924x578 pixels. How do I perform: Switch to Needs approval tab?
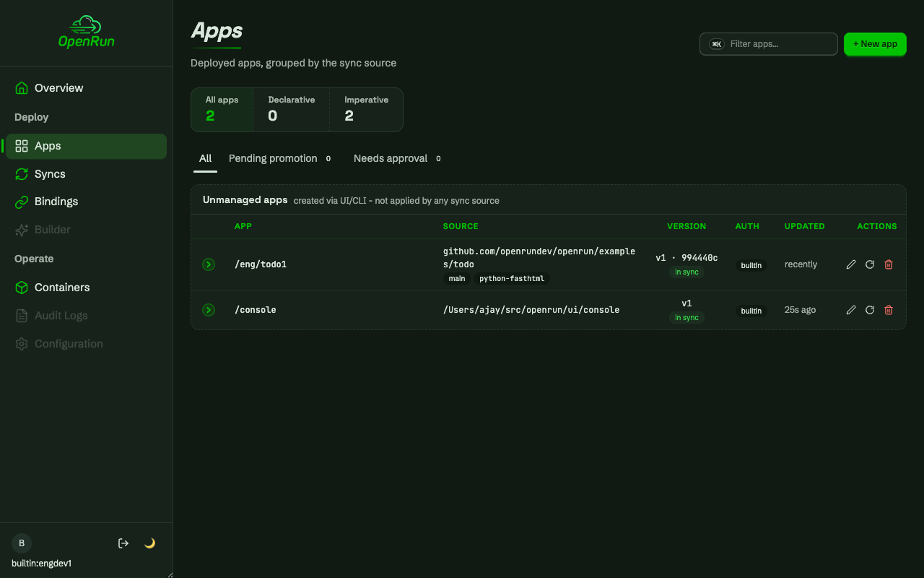click(x=398, y=158)
